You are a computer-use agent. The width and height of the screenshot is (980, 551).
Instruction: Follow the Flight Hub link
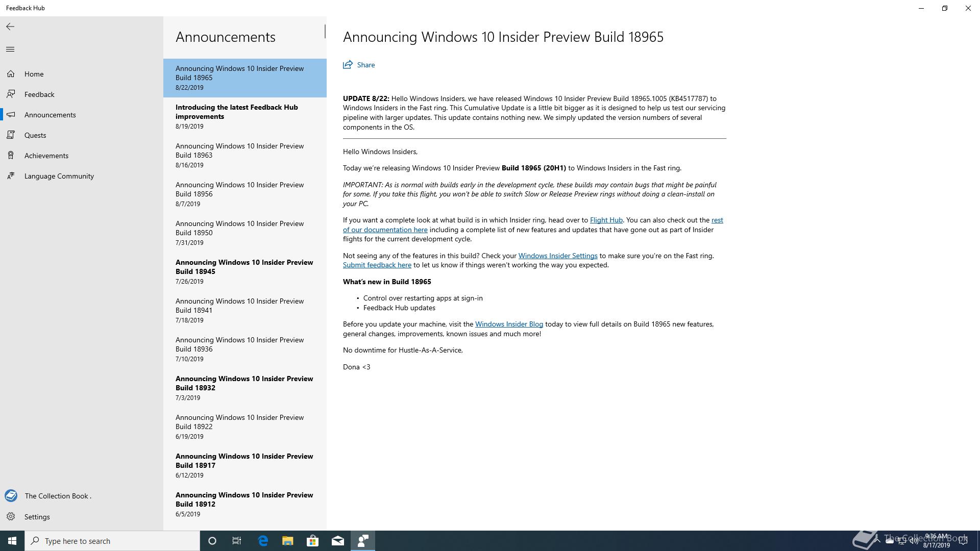(606, 220)
